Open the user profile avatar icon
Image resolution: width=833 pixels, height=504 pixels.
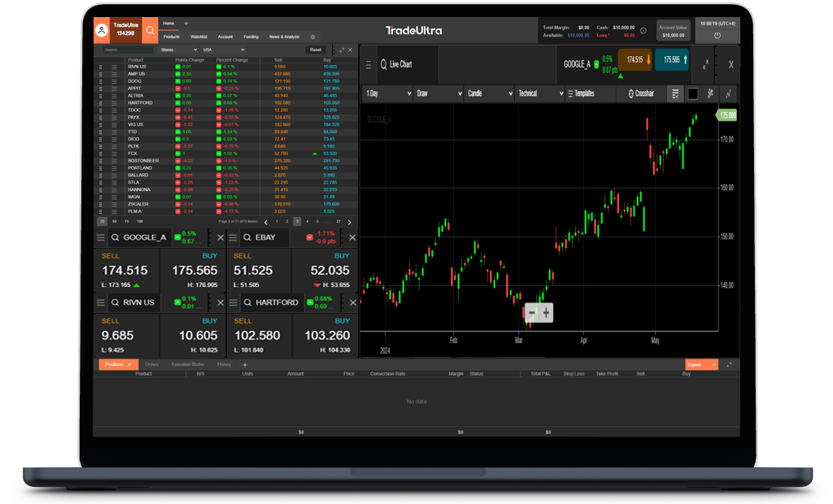(102, 31)
